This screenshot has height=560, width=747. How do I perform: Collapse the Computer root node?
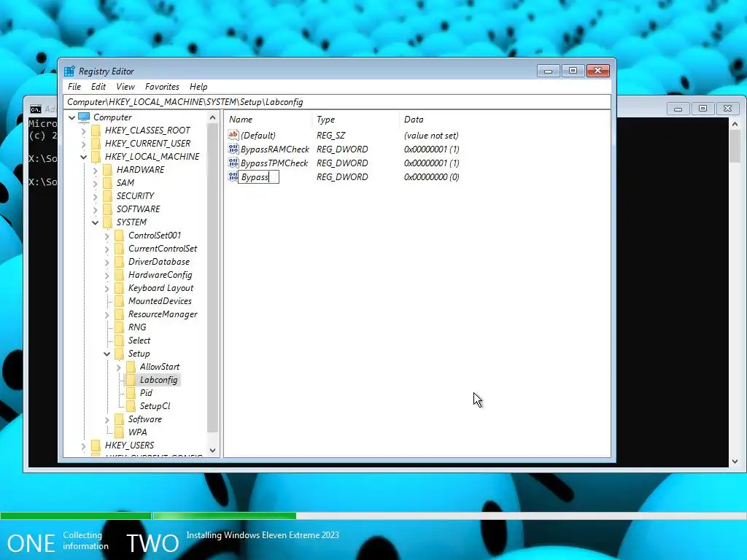click(72, 117)
